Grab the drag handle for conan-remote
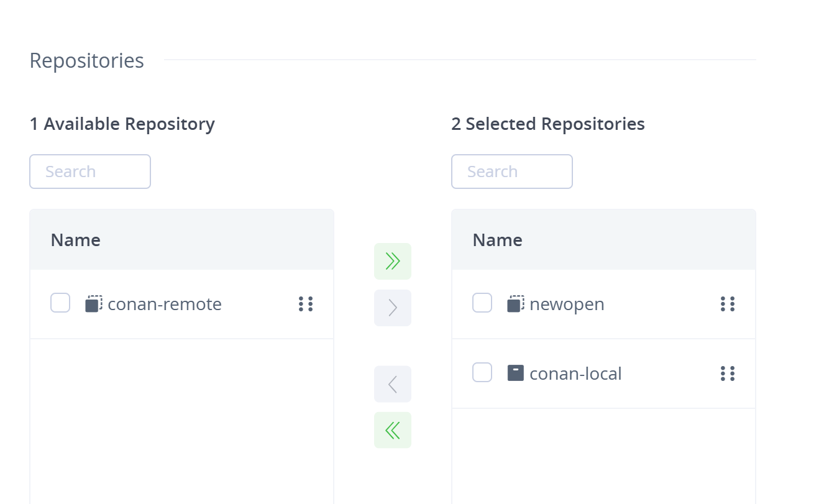Image resolution: width=824 pixels, height=504 pixels. pos(306,304)
